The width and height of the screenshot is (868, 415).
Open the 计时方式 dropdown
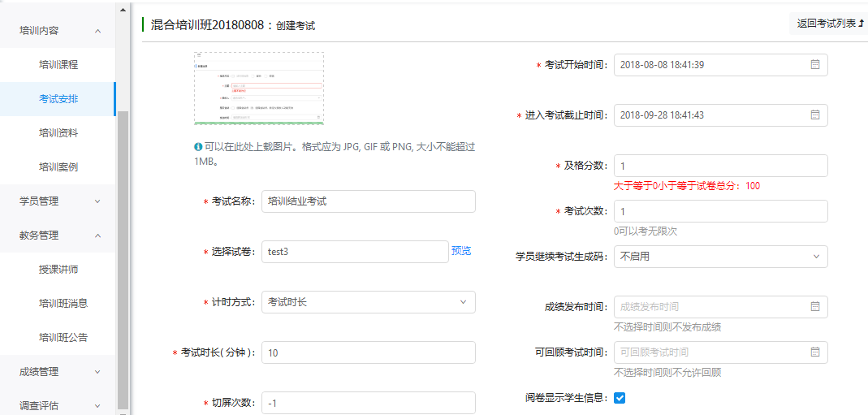[x=368, y=302]
